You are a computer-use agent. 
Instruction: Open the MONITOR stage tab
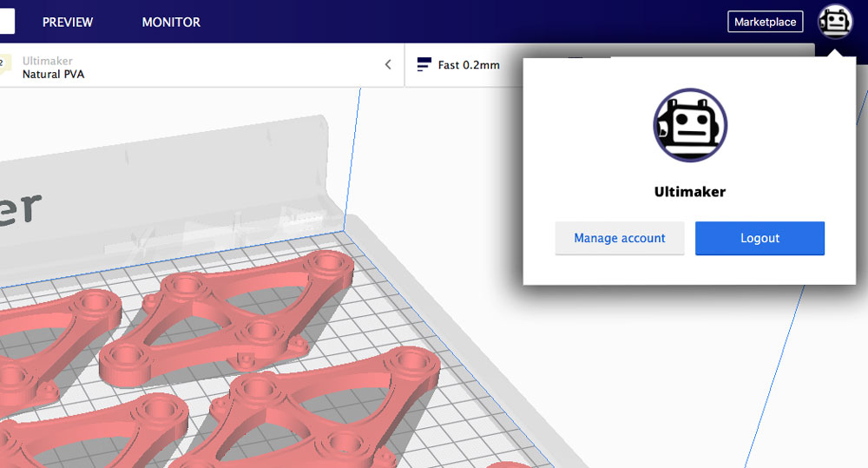tap(171, 22)
